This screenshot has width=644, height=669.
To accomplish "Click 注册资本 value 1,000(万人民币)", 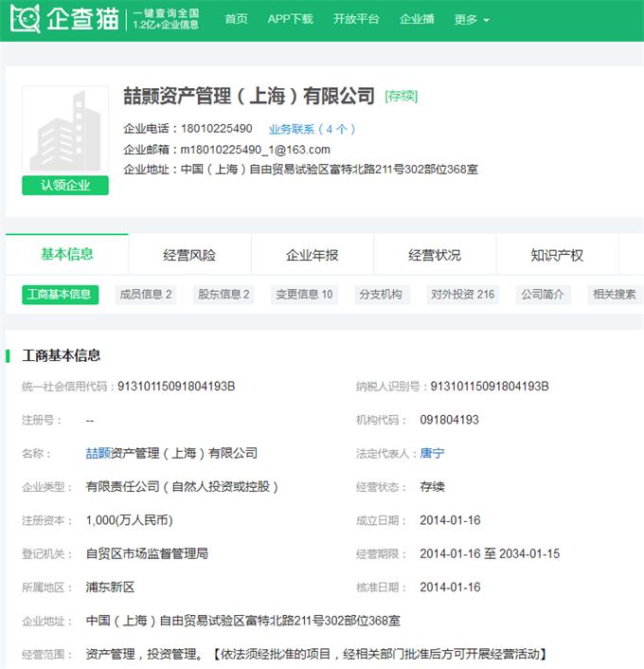I will 129,520.
